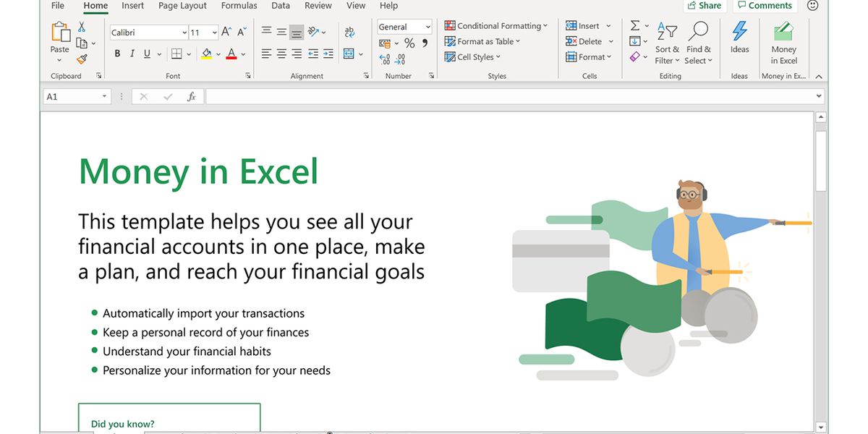
Task: Click the Orientation angled-text icon
Action: click(x=314, y=32)
